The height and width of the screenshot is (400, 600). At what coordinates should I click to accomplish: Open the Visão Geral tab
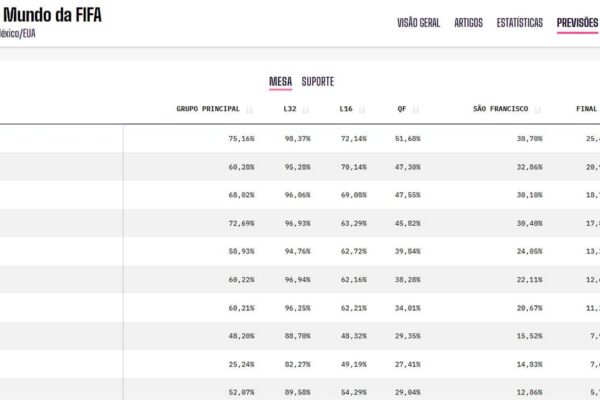418,23
